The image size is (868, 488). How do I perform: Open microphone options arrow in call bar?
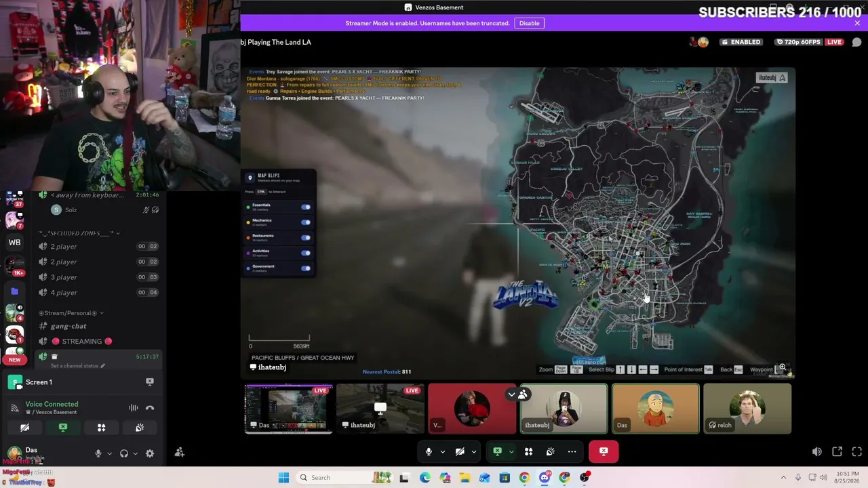point(443,451)
